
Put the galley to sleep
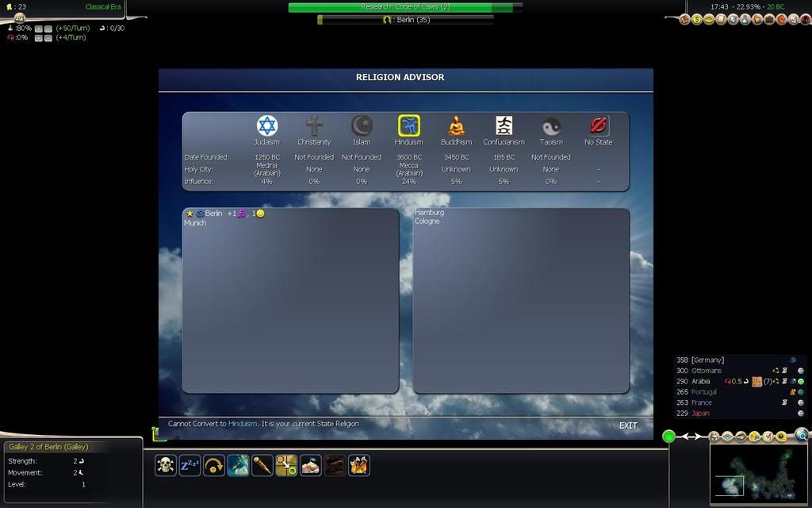(x=190, y=465)
